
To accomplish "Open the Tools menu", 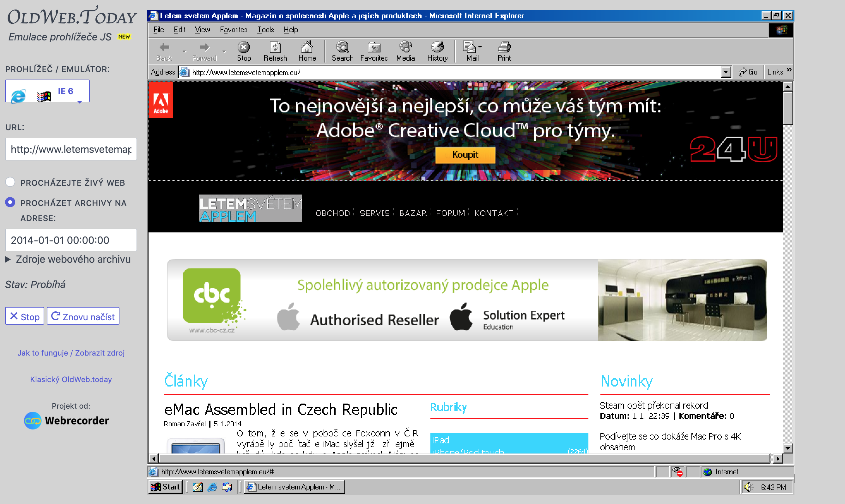I will point(265,30).
